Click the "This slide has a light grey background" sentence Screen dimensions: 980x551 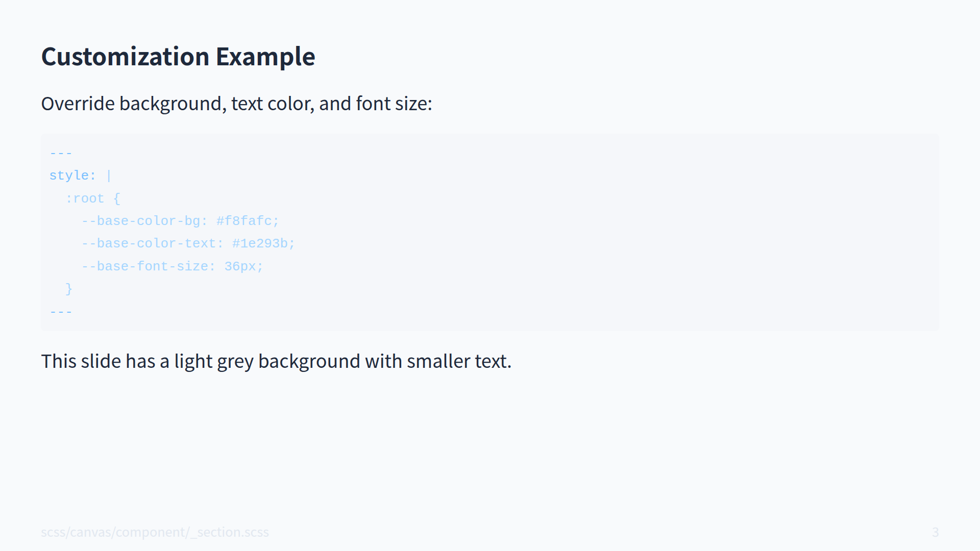(x=276, y=361)
